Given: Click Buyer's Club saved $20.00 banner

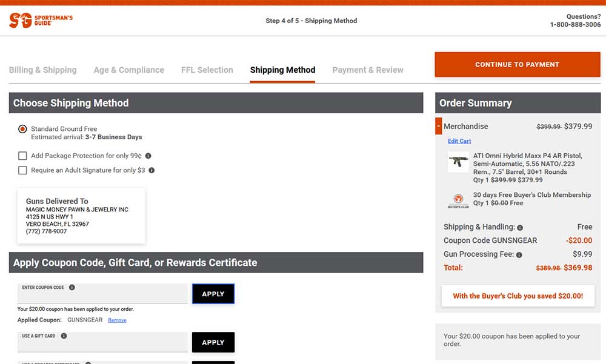Looking at the screenshot, I should 518,296.
